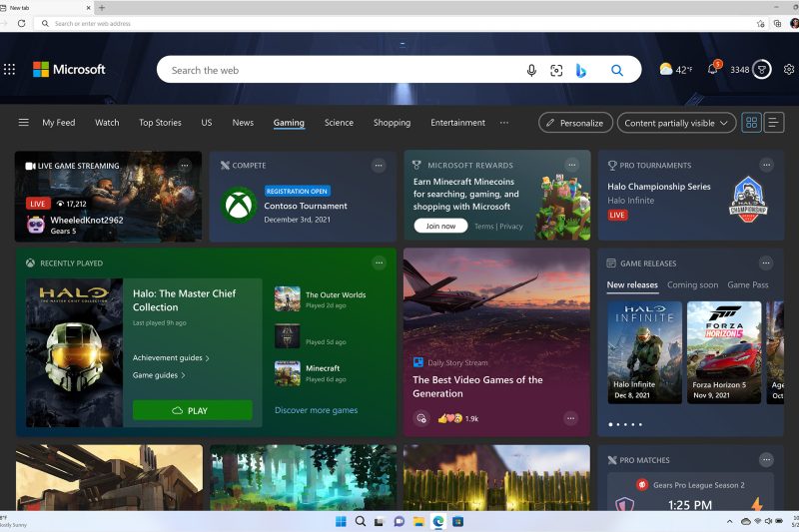Open Game guides link
The width and height of the screenshot is (799, 532).
pos(159,375)
